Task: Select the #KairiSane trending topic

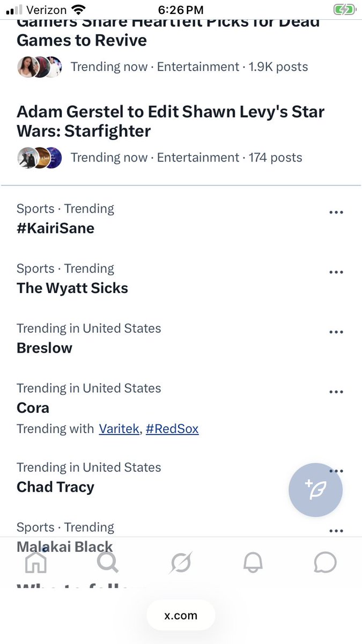Action: click(56, 228)
